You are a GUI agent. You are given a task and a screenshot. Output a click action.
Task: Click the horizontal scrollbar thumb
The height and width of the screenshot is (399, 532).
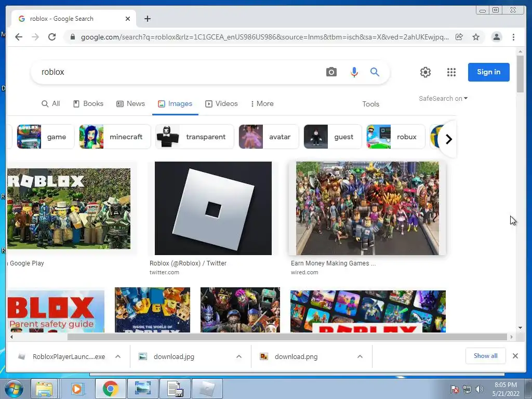click(x=287, y=337)
